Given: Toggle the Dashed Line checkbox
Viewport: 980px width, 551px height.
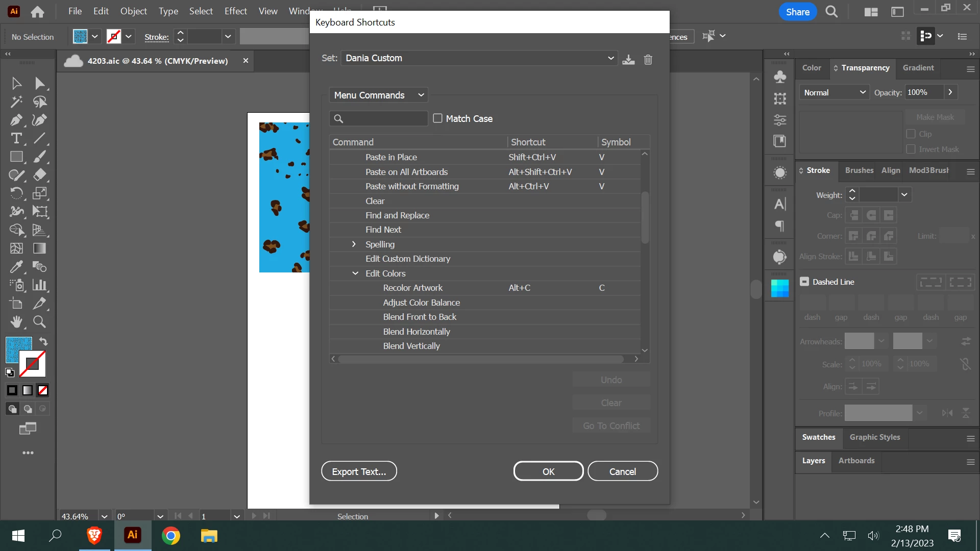Looking at the screenshot, I should pos(804,282).
